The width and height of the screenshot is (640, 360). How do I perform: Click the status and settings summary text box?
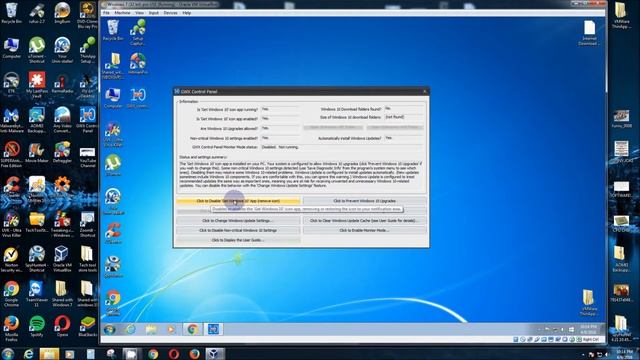[x=301, y=176]
